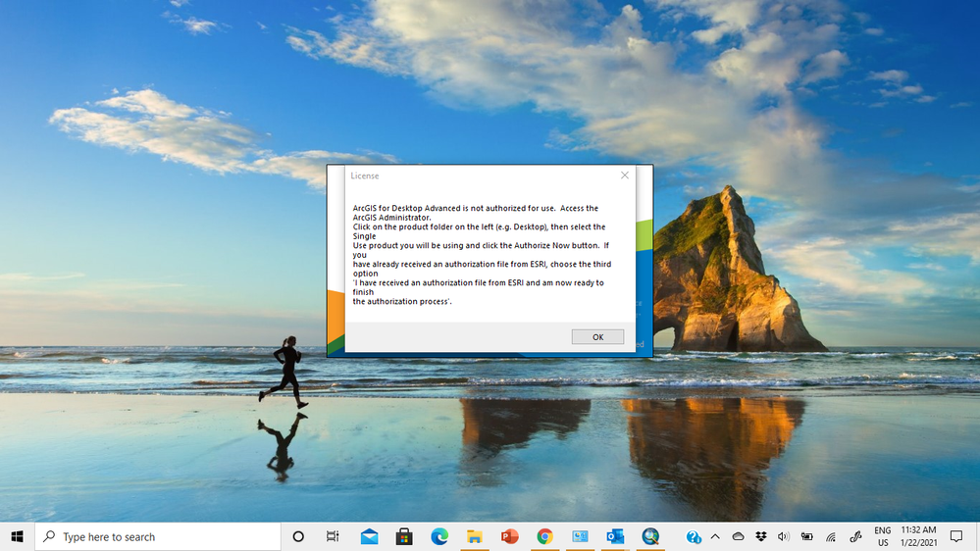Open the Windows Start menu
The width and height of the screenshot is (980, 551).
17,536
